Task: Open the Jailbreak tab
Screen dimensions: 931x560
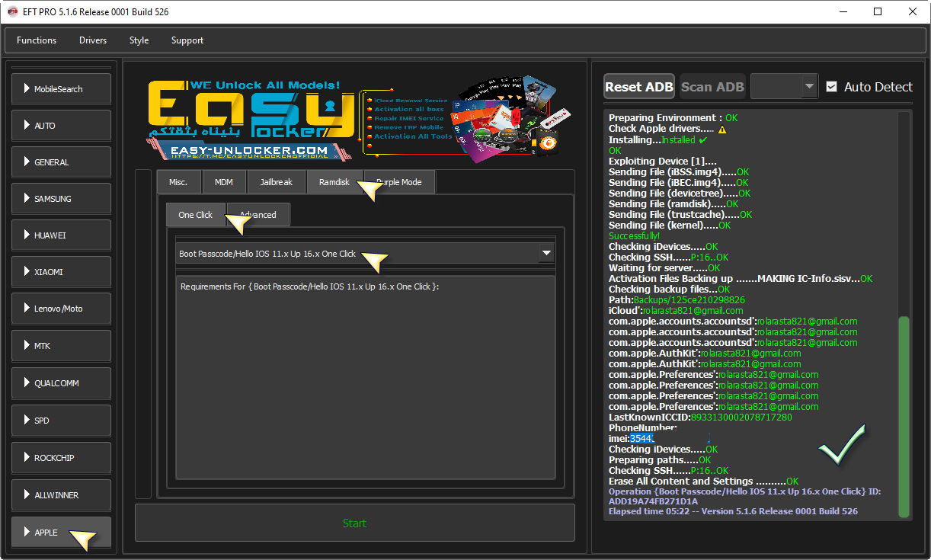Action: click(277, 182)
